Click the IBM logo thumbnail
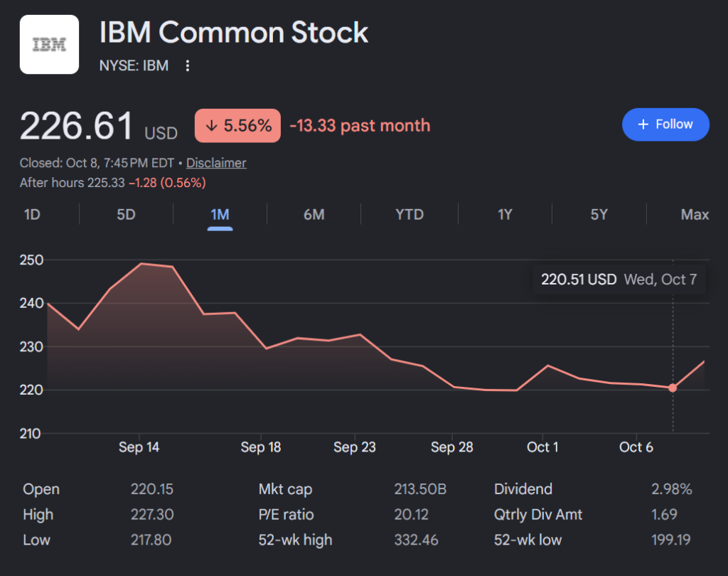Screen dimensions: 728x576 click(49, 45)
